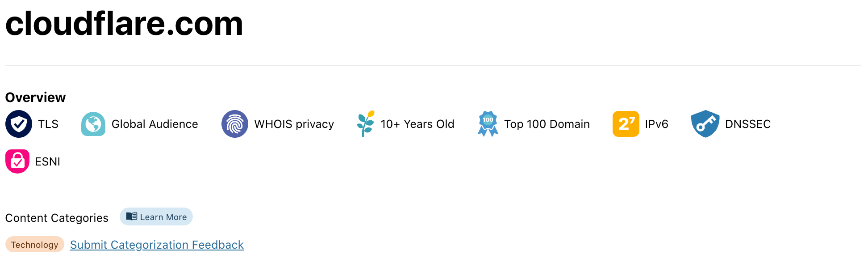Screen dimensions: 868x263
Task: Click the WHOIS privacy label text
Action: point(294,124)
